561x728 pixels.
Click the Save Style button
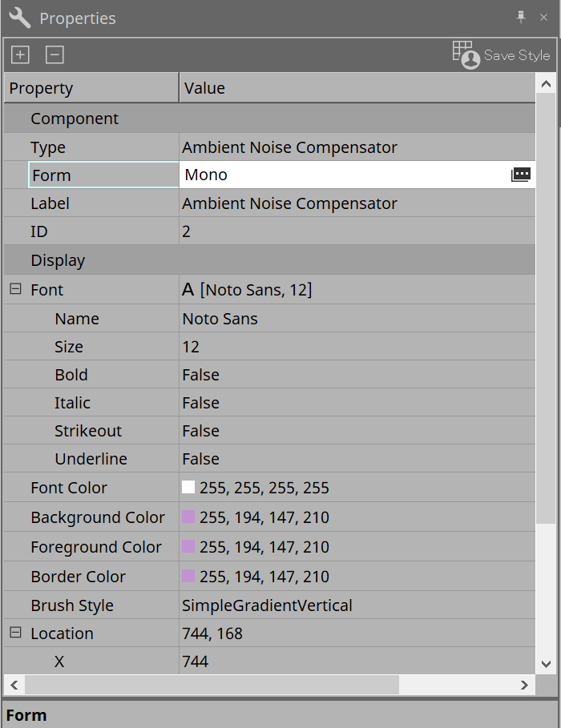tap(515, 55)
